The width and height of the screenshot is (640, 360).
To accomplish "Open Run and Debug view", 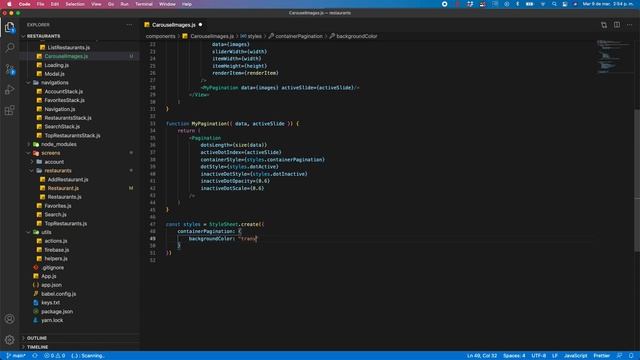I will click(10, 90).
